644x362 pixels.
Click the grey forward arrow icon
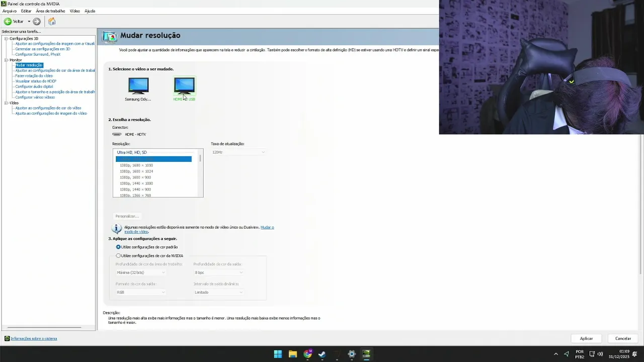coord(37,22)
